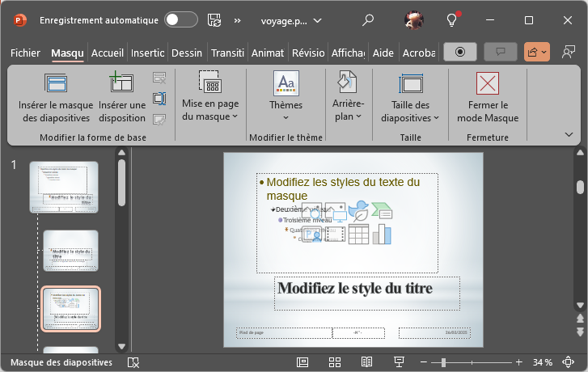Image resolution: width=588 pixels, height=372 pixels.
Task: Click the zoom in plus button
Action: coord(519,362)
